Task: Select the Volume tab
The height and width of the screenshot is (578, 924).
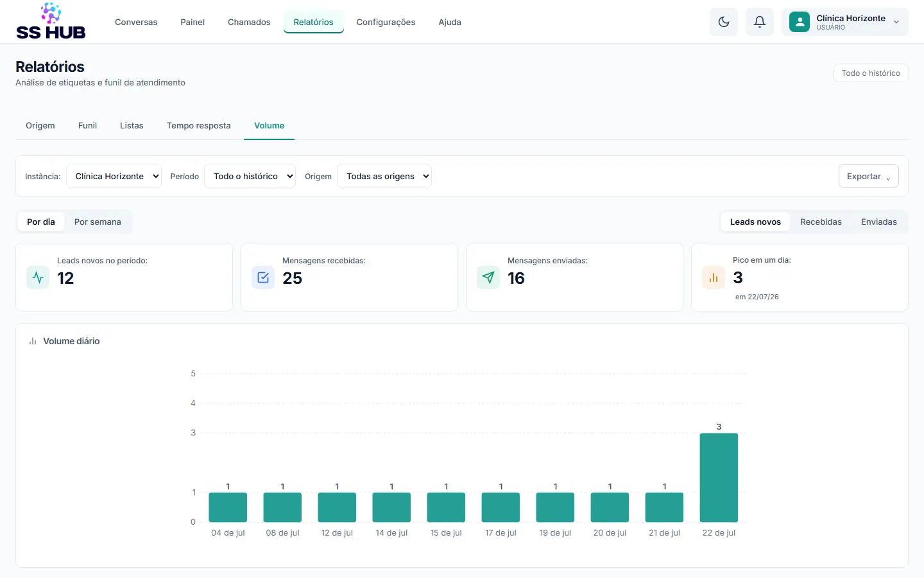Action: [269, 125]
